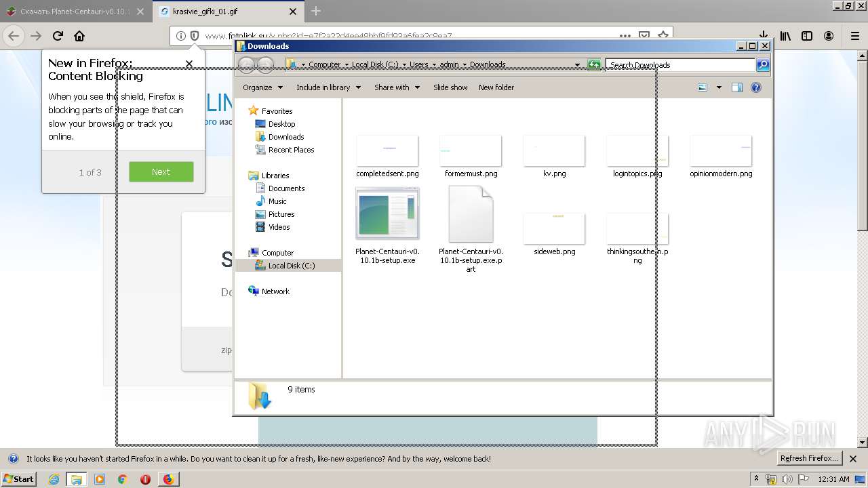Open Firefox downloads arrow panel
Viewport: 868px width, 488px height.
[763, 36]
